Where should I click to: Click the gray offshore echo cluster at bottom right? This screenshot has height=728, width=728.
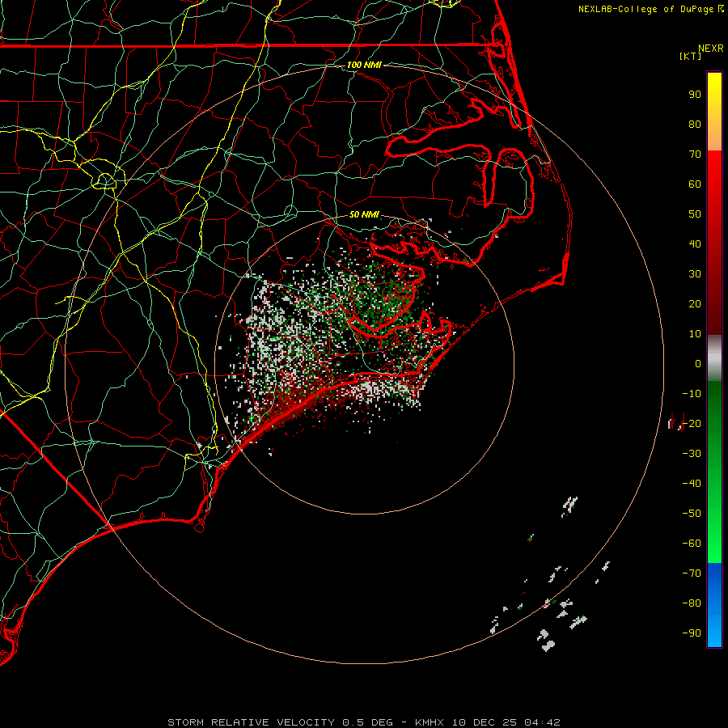(x=548, y=644)
